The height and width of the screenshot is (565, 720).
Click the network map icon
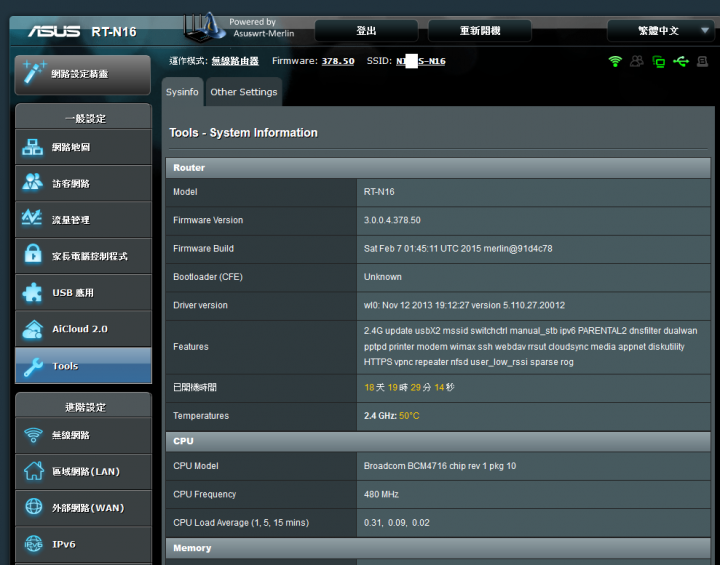click(x=32, y=147)
